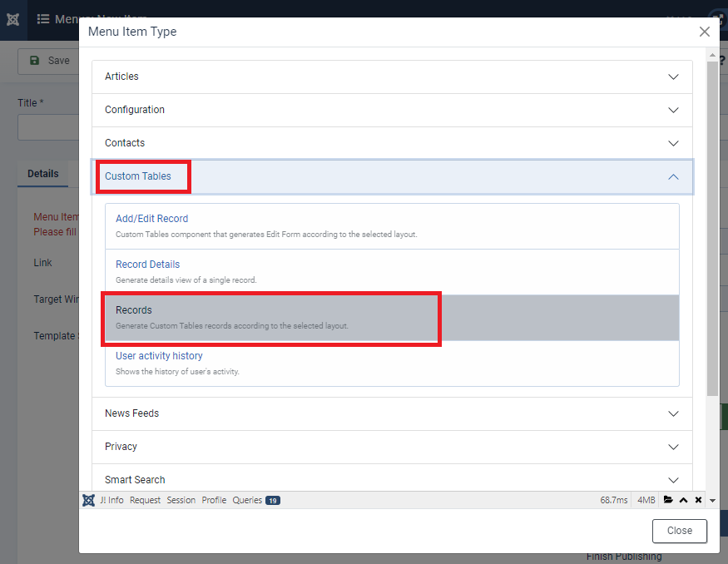Screen dimensions: 728x564
Task: Click the folder open icon in debug bar
Action: (668, 500)
